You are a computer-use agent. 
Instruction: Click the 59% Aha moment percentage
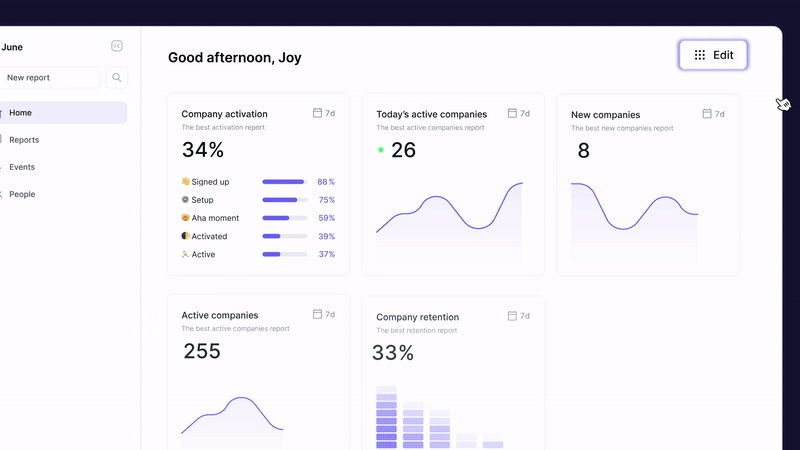327,218
